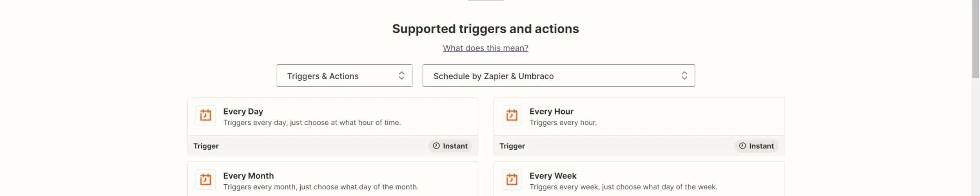Click clock icon in Every Hour Instant badge
The width and height of the screenshot is (980, 196).
pyautogui.click(x=742, y=146)
